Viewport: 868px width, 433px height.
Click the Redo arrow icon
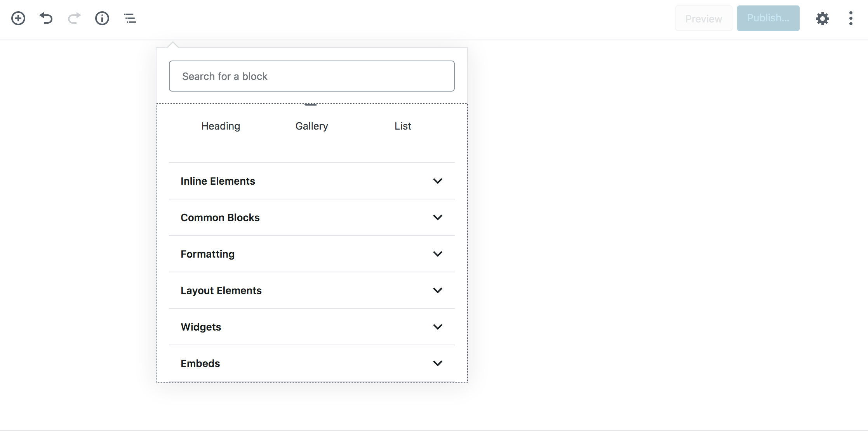point(74,18)
